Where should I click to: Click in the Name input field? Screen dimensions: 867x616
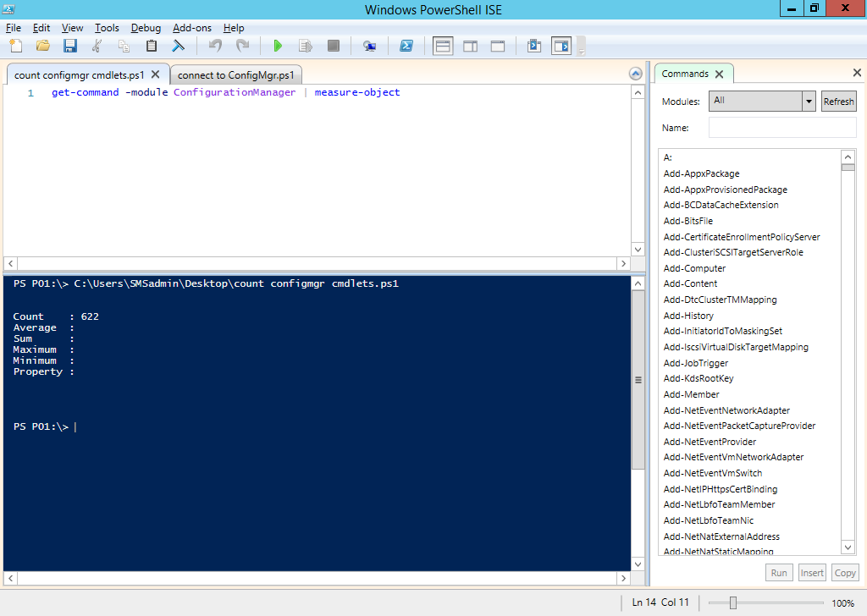[782, 128]
